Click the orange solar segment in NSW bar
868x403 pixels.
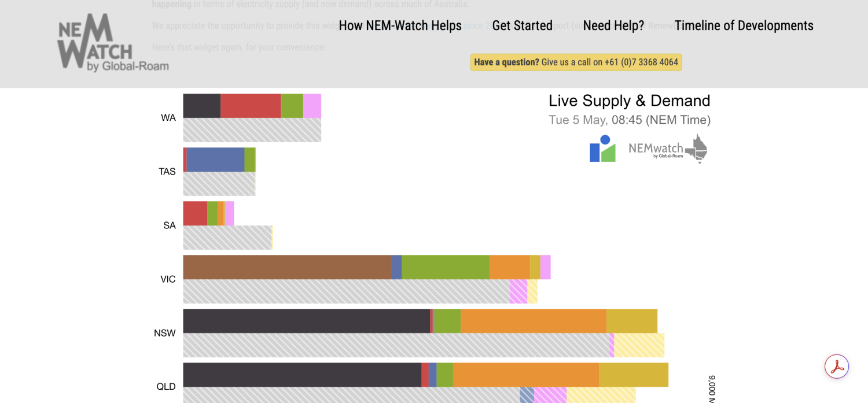[534, 321]
